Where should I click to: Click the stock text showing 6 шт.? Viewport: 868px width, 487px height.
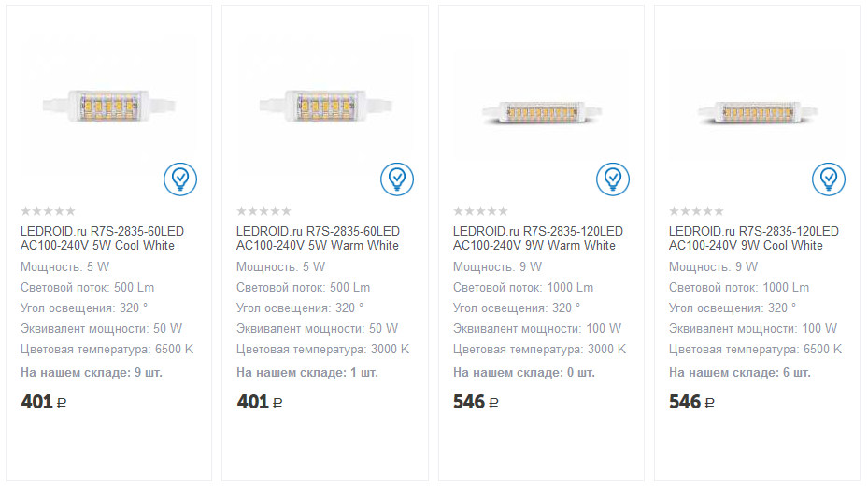[x=739, y=372]
